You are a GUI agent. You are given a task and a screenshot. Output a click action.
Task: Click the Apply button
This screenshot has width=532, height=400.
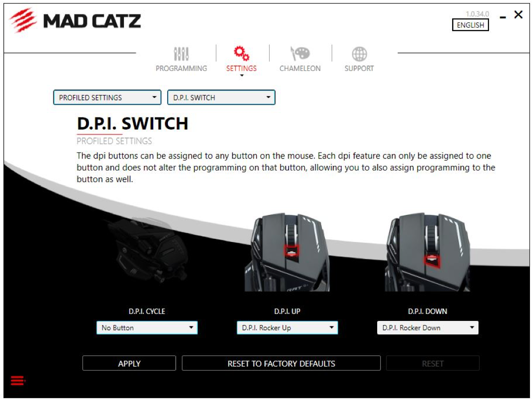pos(129,363)
